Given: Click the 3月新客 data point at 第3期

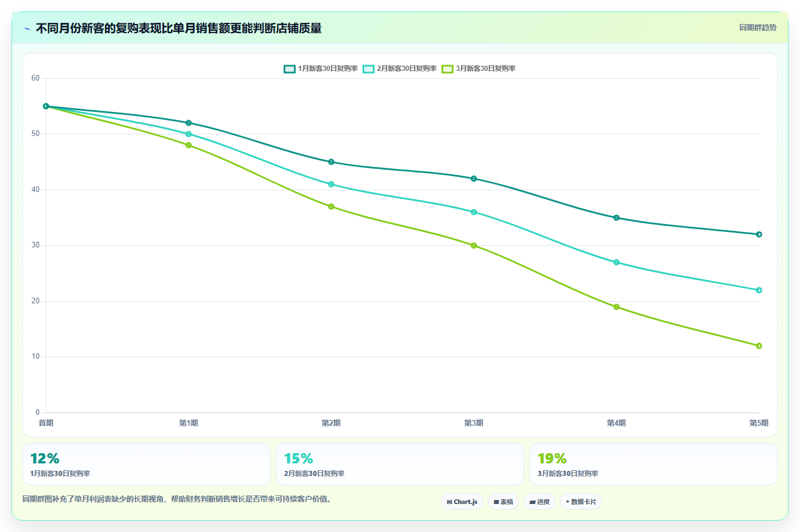Looking at the screenshot, I should [473, 246].
